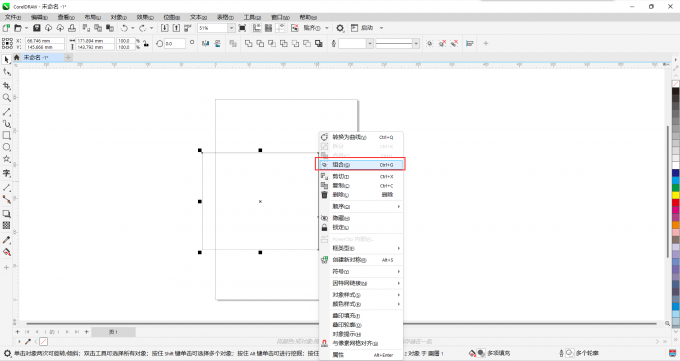Toggle show rulers button in toolbar
The width and height of the screenshot is (680, 361).
click(257, 28)
